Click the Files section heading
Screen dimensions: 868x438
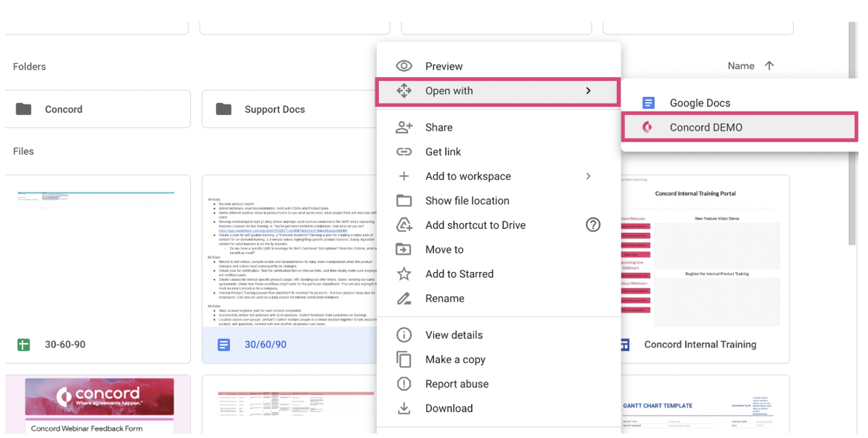click(x=23, y=151)
